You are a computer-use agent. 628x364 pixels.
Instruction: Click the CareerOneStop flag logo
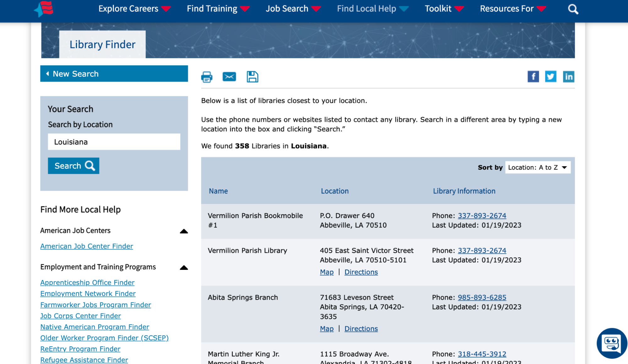click(x=44, y=9)
